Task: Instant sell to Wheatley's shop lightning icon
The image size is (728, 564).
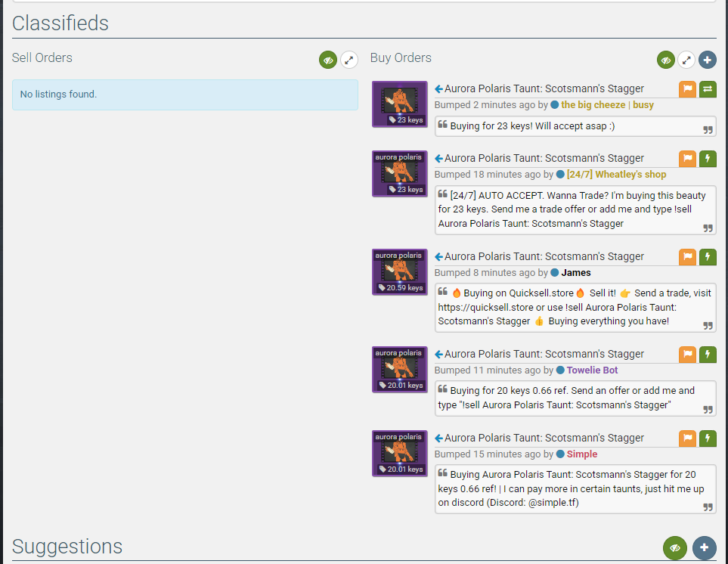Action: (x=708, y=159)
